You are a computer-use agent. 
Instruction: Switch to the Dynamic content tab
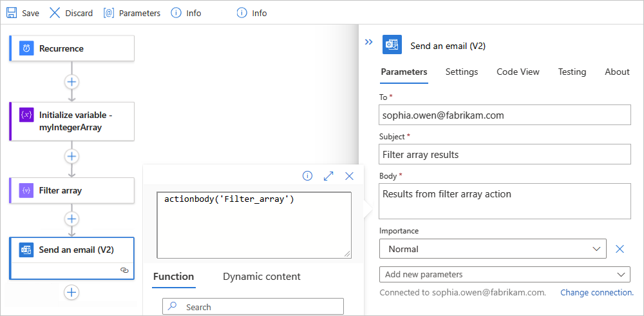tap(261, 277)
